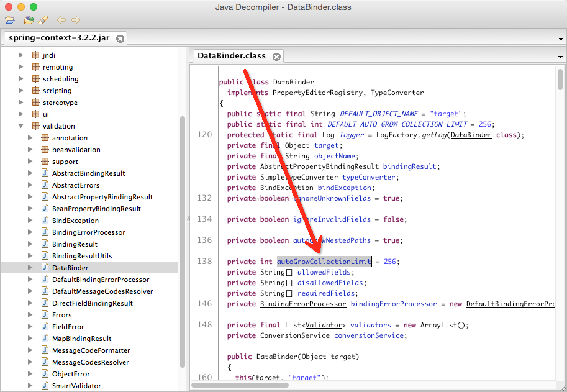Click the Open Type toolbar icon
Viewport: 567px width, 392px height.
point(29,20)
